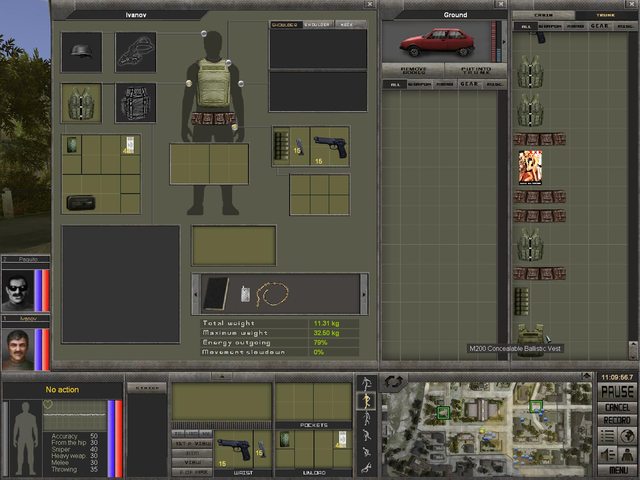Click the pistol in the bottom WAIST quick slot
This screenshot has width=640, height=480.
tap(234, 449)
